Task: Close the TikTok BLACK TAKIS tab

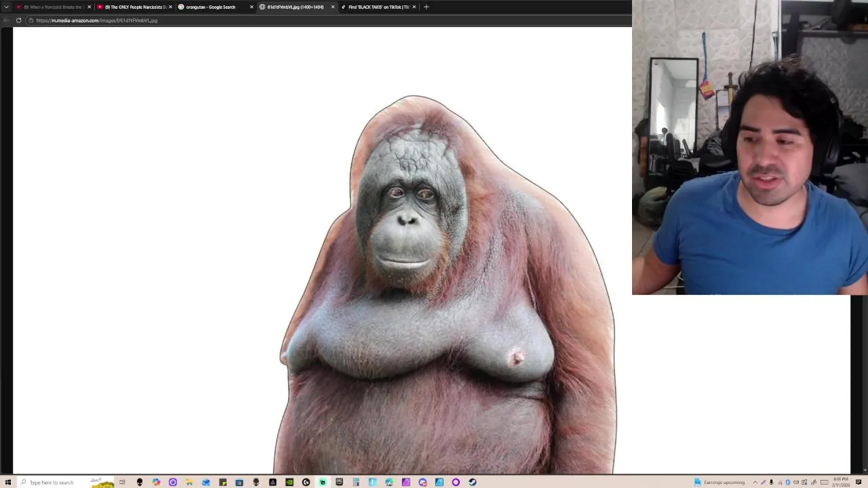Action: coord(414,7)
